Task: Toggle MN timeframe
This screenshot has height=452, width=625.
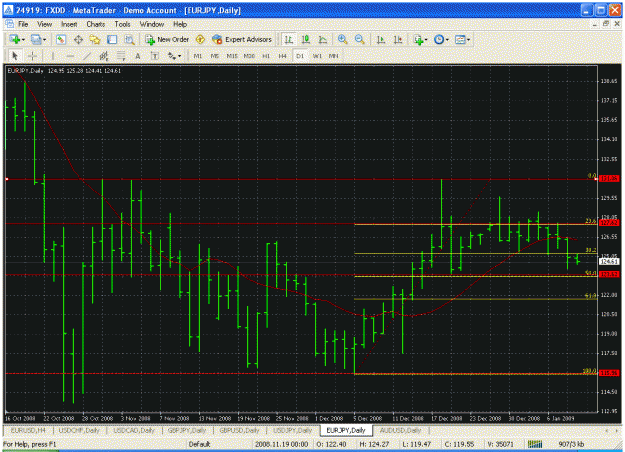Action: (x=334, y=56)
